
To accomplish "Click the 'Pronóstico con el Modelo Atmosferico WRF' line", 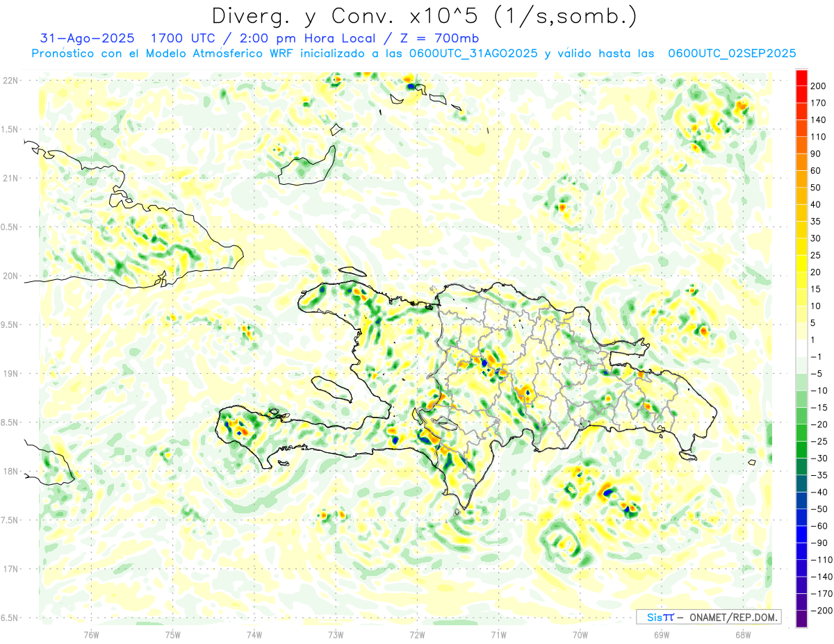I will tap(164, 53).
